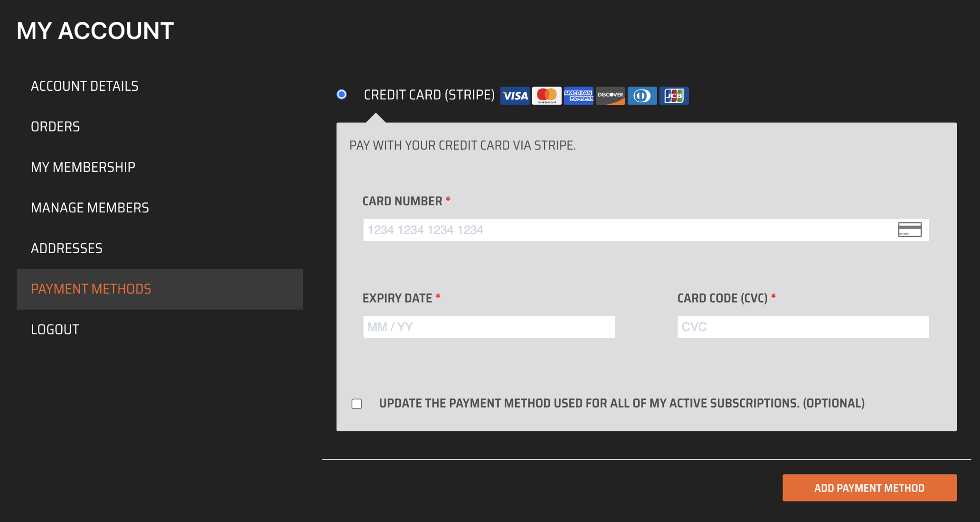This screenshot has width=980, height=522.
Task: Click the CVC card code field
Action: click(x=802, y=327)
